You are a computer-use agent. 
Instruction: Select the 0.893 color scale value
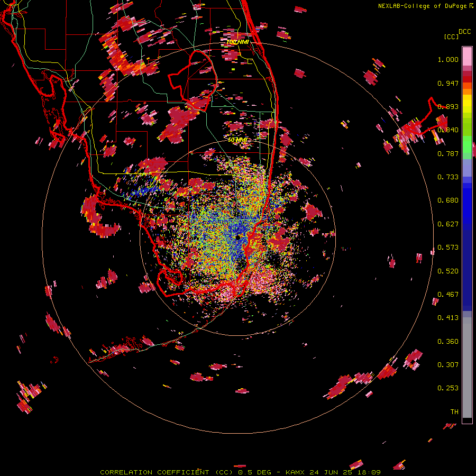pyautogui.click(x=448, y=106)
